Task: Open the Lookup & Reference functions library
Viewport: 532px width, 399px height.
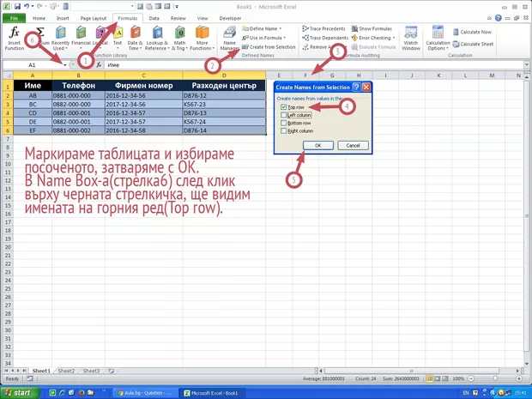Action: tap(157, 38)
